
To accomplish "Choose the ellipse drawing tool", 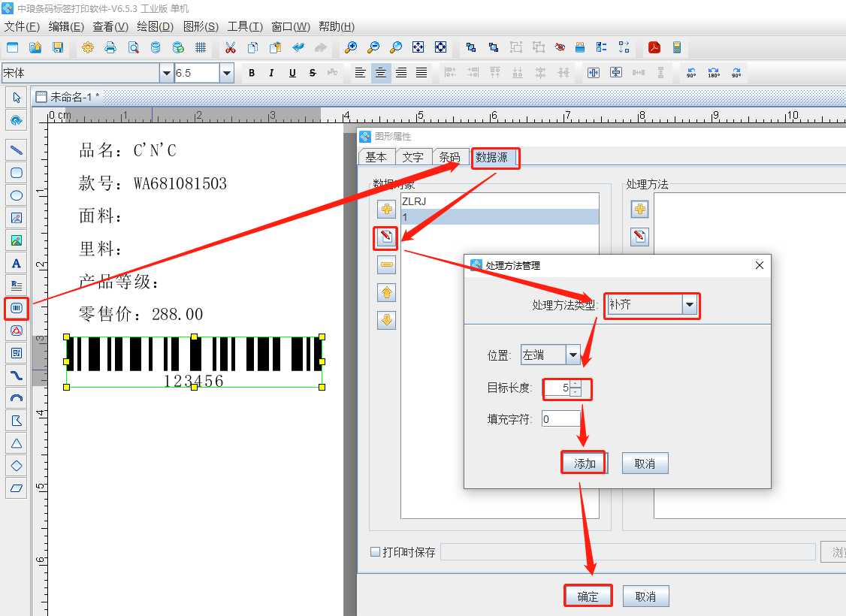I will coord(16,195).
